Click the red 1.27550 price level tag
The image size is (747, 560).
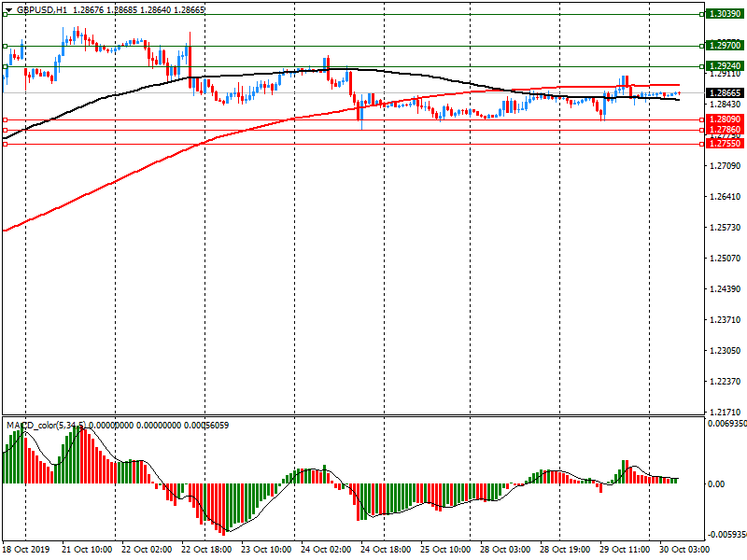tap(725, 144)
